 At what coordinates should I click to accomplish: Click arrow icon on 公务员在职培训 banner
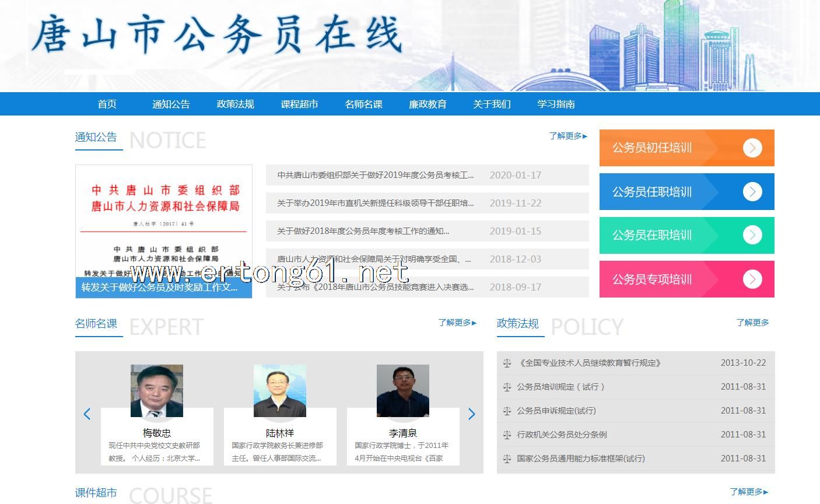pos(752,235)
